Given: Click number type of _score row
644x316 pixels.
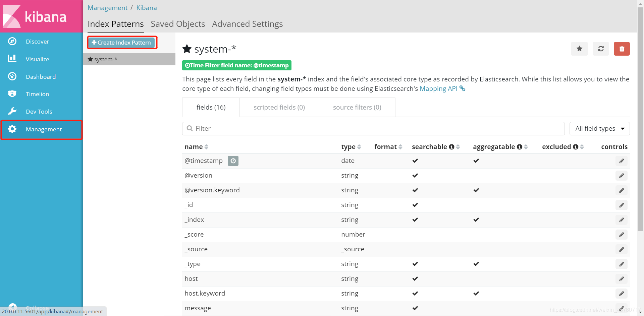Looking at the screenshot, I should click(353, 235).
